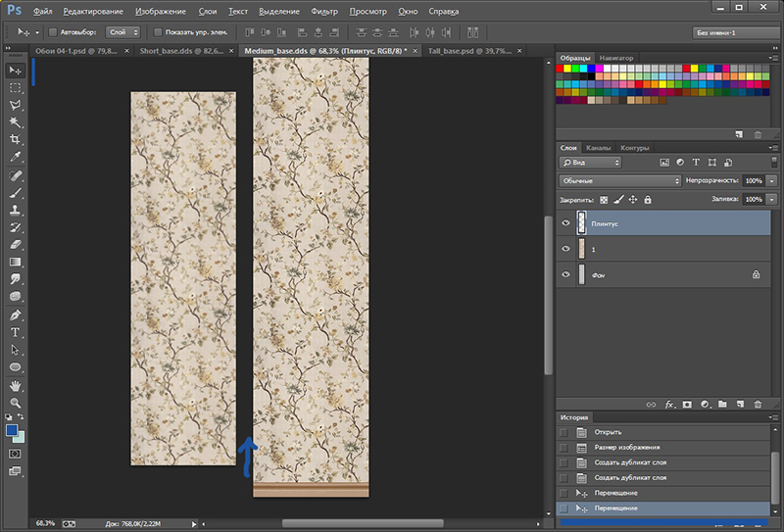Click the foreground blue color swatch
This screenshot has height=532, width=784.
point(12,430)
